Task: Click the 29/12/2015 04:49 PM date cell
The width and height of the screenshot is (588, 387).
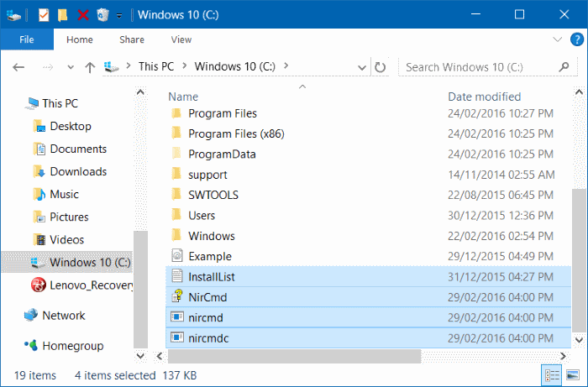Action: tap(501, 256)
